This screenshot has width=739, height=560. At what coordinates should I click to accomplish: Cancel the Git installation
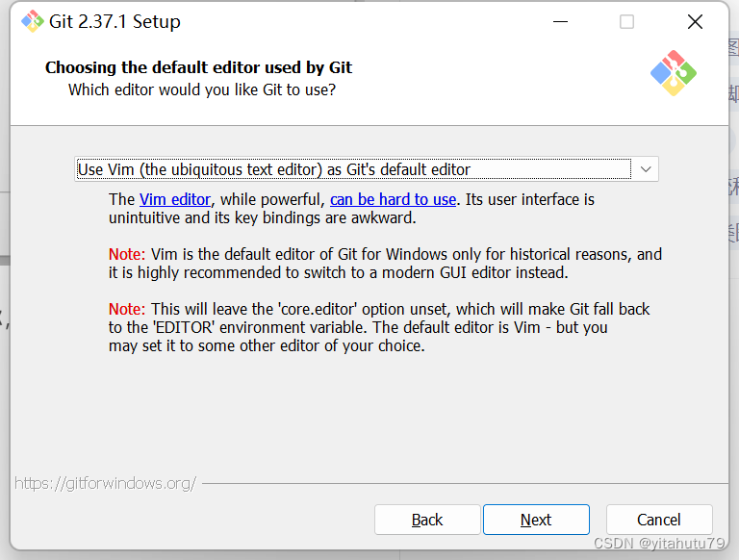(659, 520)
